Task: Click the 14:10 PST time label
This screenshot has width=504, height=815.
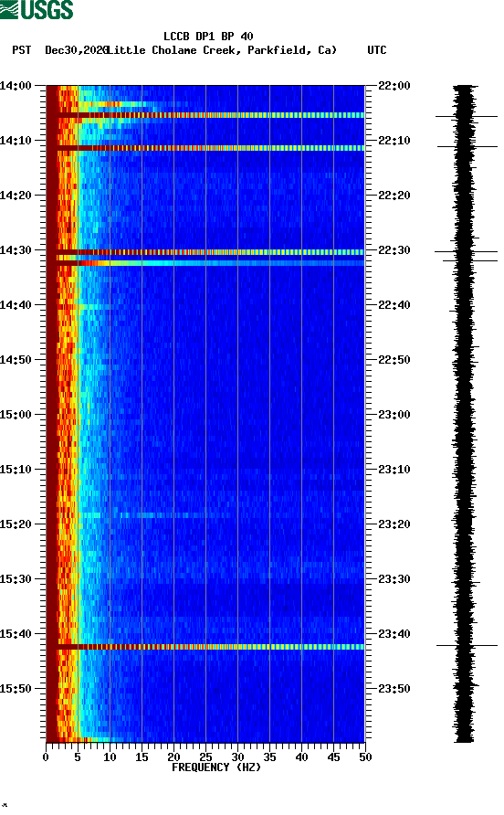Action: click(16, 141)
